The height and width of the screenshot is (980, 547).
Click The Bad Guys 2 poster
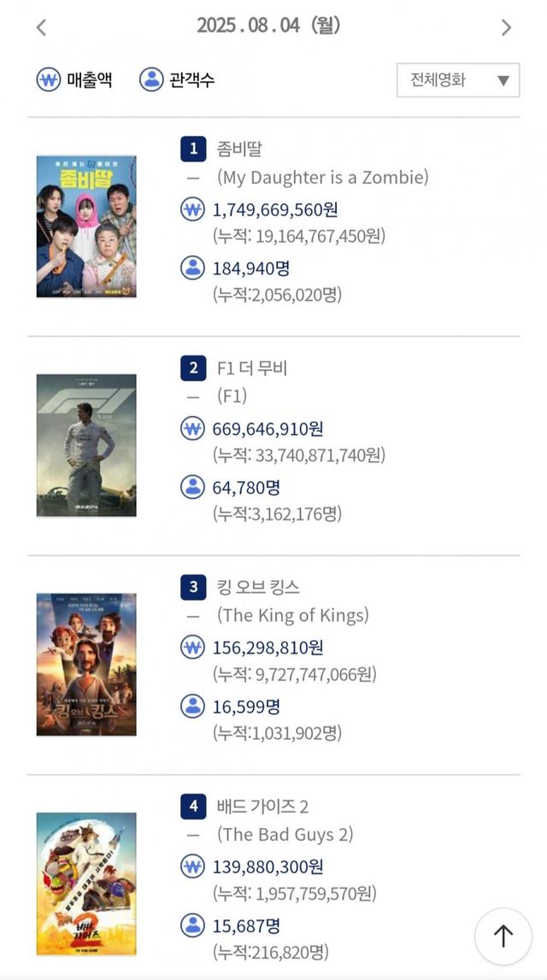(x=85, y=883)
